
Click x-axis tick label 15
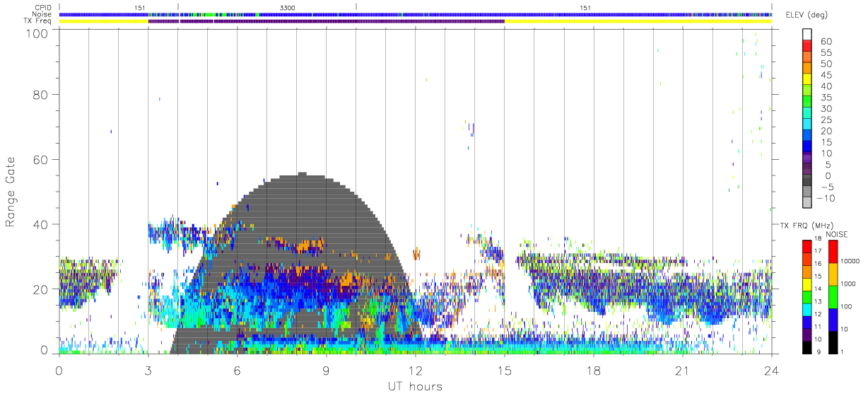[504, 371]
